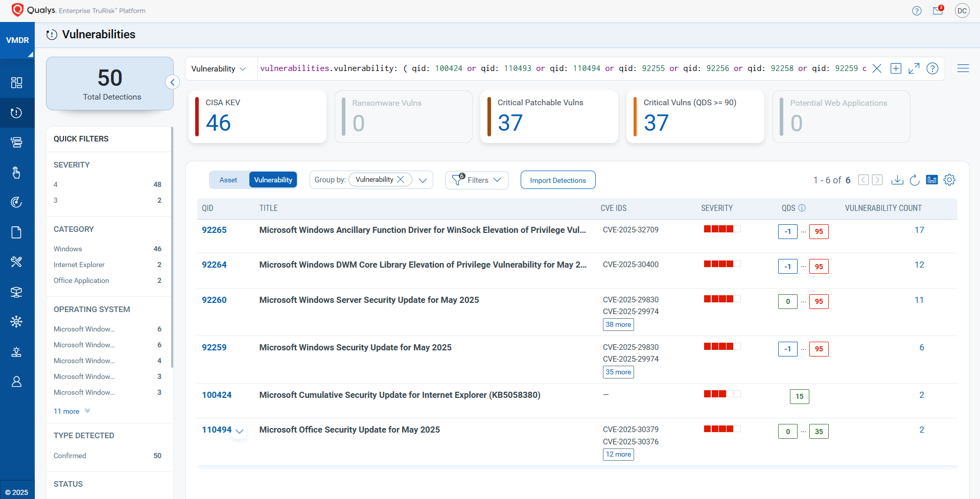Open vulnerability count 12 for QID 92264
The image size is (980, 499).
[919, 265]
